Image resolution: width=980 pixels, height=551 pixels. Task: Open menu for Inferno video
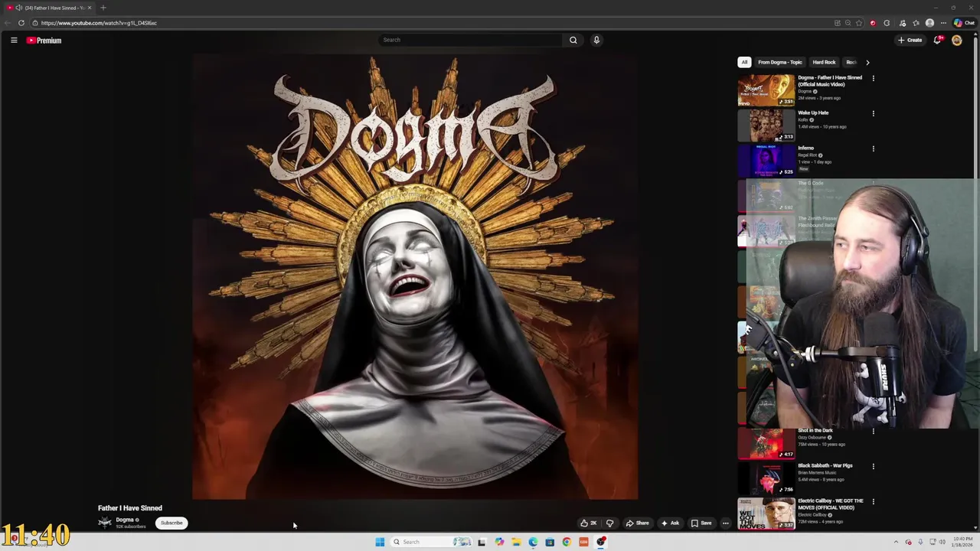point(873,148)
